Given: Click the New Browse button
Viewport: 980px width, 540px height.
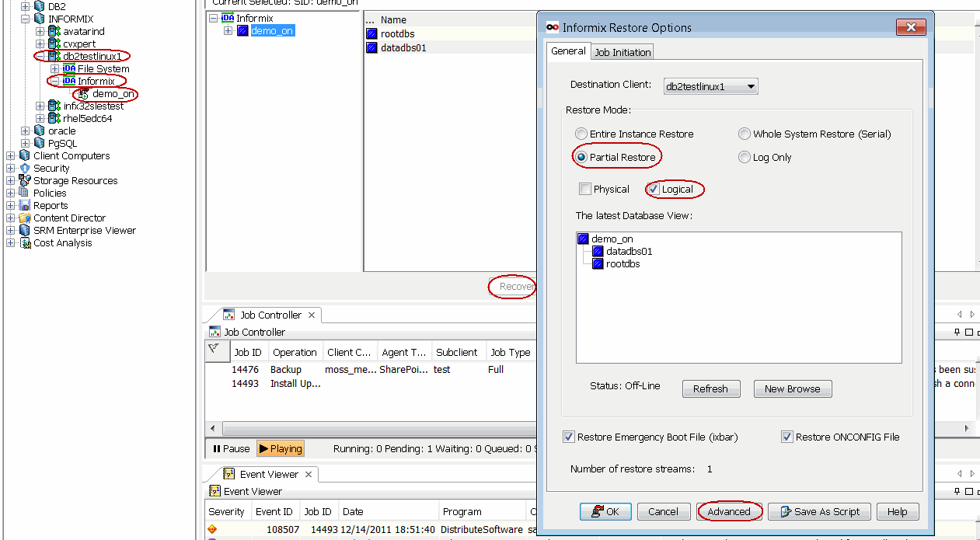Looking at the screenshot, I should [793, 388].
